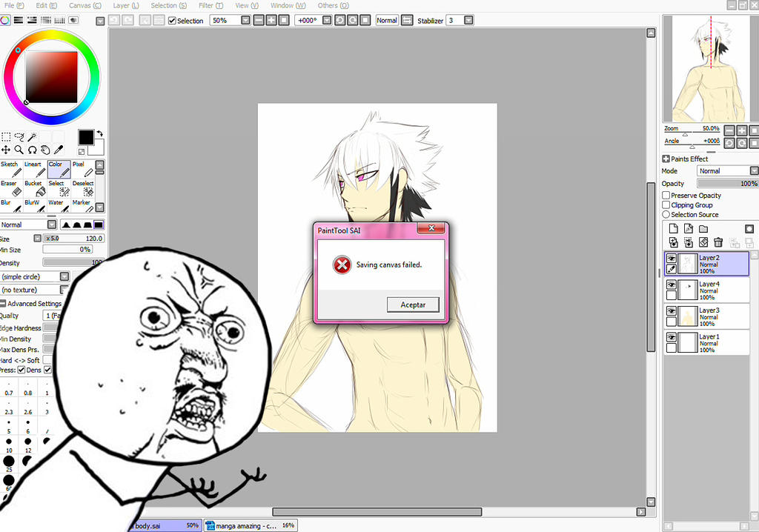759x532 pixels.
Task: Zoom in using navigator plus button
Action: [x=741, y=130]
